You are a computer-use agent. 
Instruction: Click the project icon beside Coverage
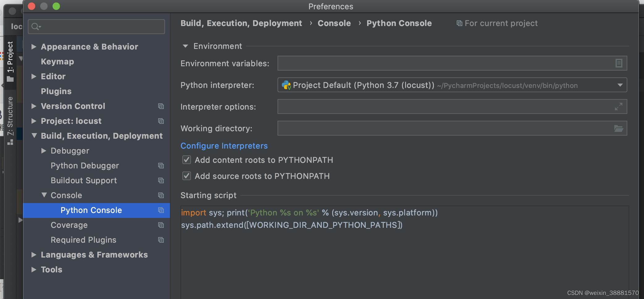tap(161, 225)
